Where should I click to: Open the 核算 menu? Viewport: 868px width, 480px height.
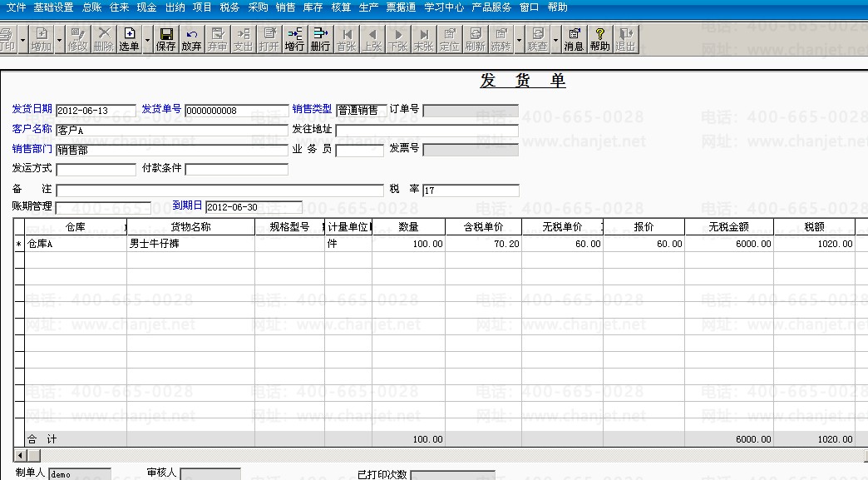[x=340, y=7]
